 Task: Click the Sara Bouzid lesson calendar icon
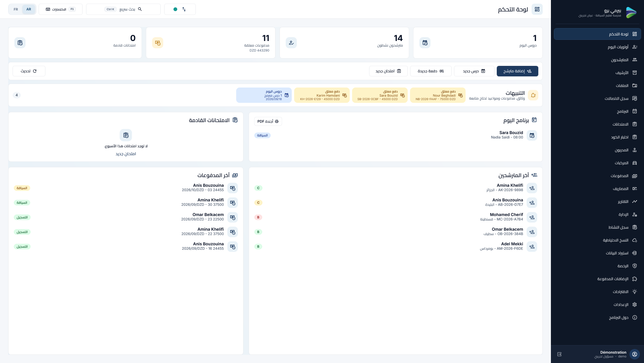point(532,135)
